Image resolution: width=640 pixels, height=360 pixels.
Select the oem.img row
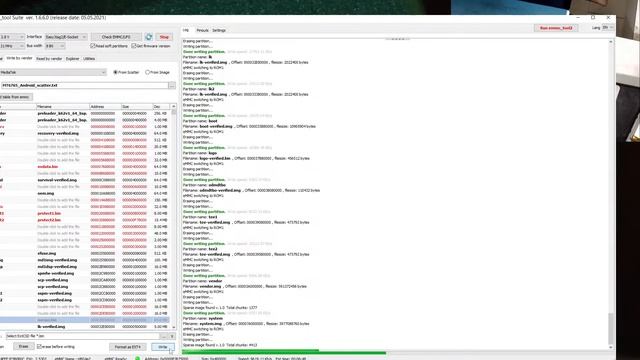[84, 193]
